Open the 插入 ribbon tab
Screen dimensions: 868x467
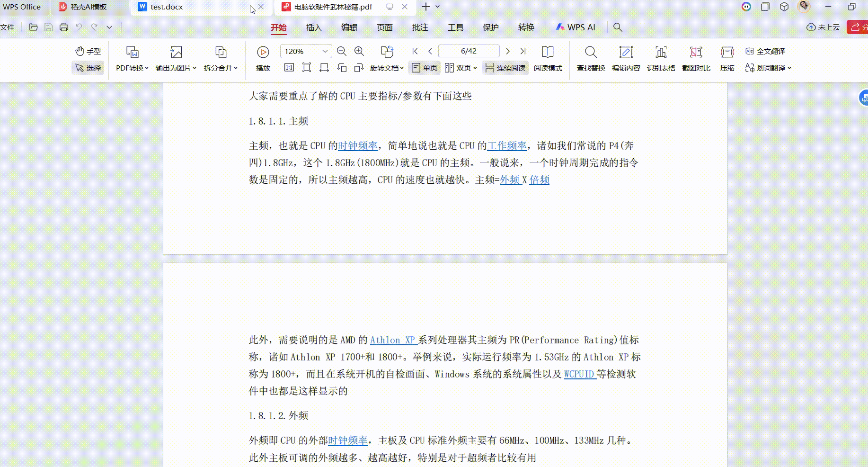tap(314, 27)
